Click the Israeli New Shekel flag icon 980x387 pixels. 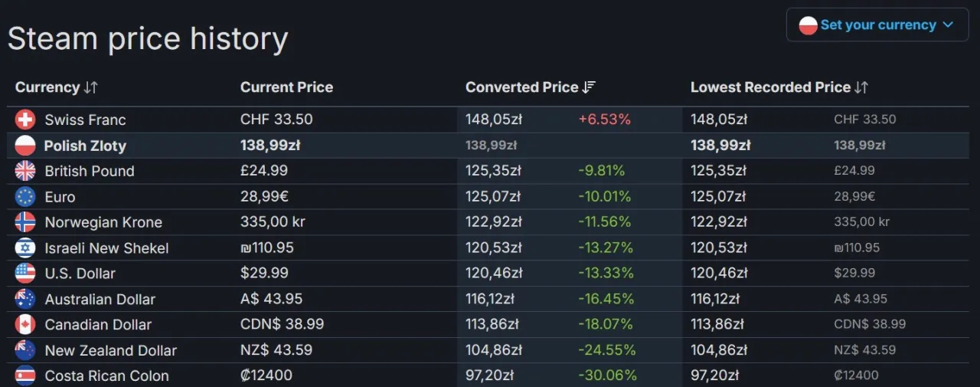pyautogui.click(x=25, y=248)
